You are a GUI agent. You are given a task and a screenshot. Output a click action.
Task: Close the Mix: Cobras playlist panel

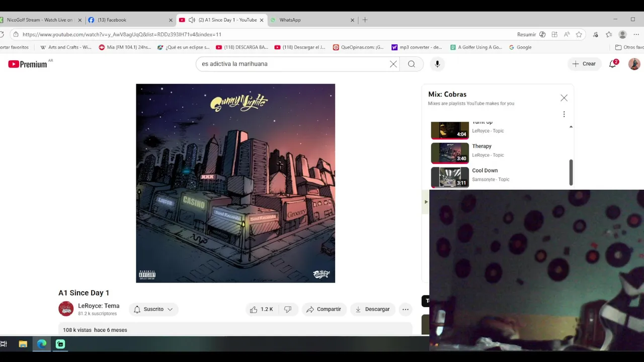(564, 98)
